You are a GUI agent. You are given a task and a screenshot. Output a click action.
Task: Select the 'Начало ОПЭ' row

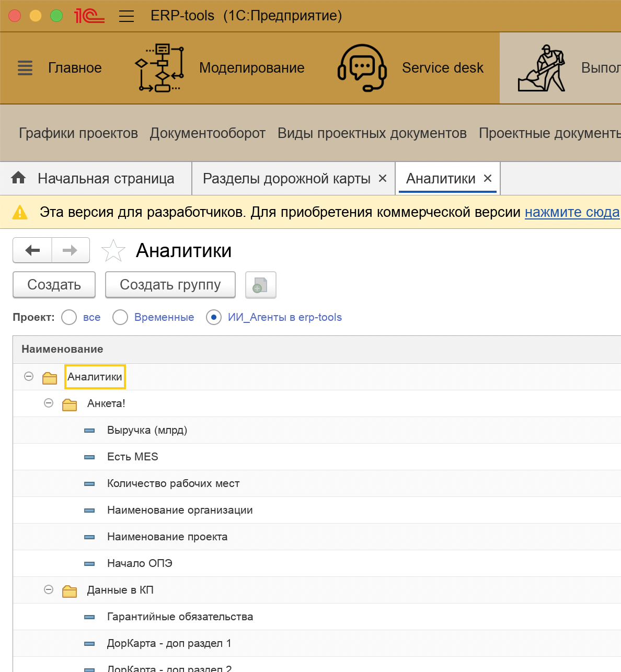[317, 563]
